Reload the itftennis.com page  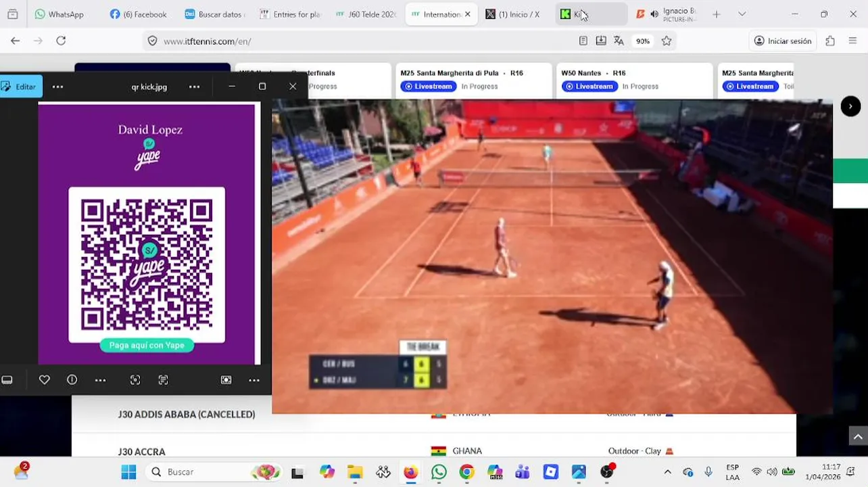point(61,41)
